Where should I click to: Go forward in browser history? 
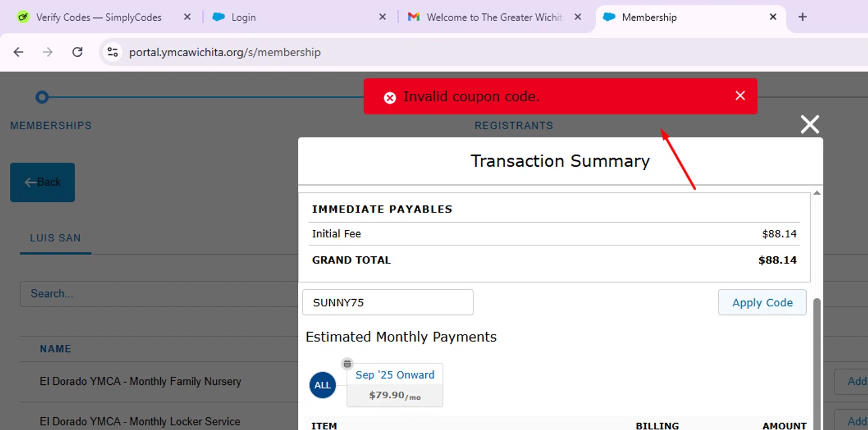pyautogui.click(x=48, y=52)
